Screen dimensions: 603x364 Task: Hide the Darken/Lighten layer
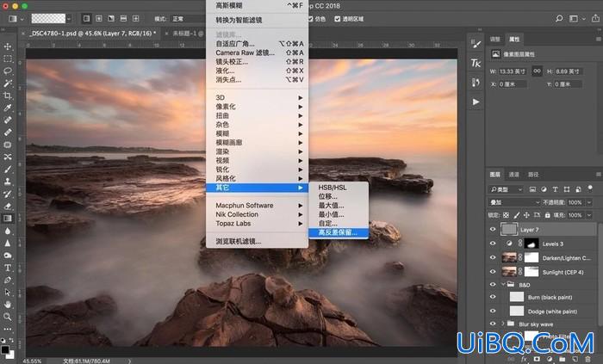[x=493, y=257]
